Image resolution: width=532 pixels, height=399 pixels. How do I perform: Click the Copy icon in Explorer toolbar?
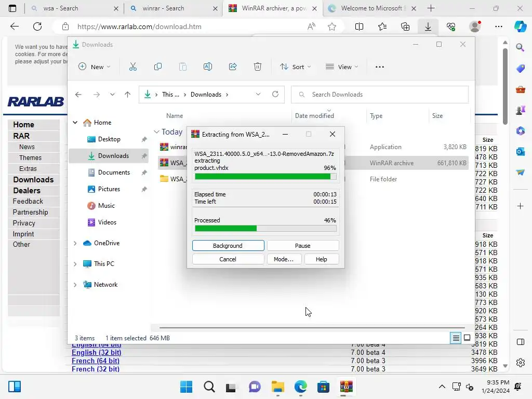tap(158, 67)
